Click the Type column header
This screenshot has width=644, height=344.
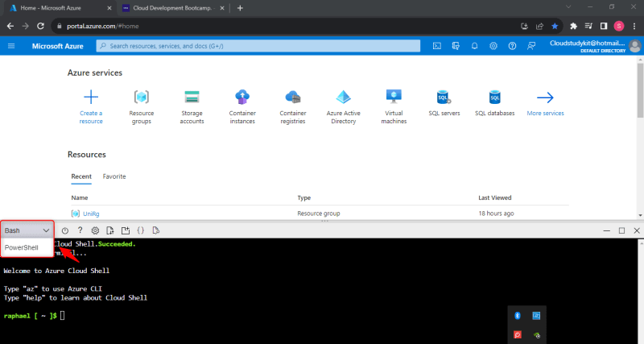coord(304,197)
